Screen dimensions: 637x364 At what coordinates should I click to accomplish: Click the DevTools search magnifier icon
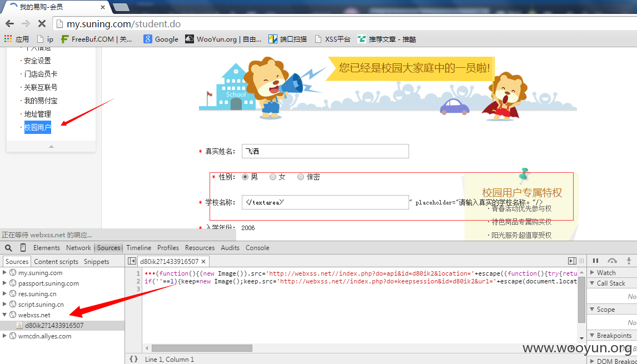tap(8, 248)
